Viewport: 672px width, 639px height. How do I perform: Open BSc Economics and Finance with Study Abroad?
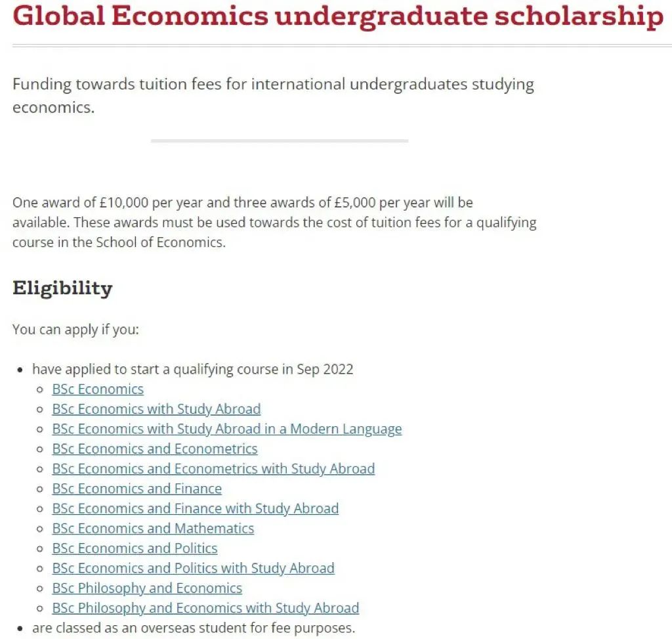pyautogui.click(x=196, y=508)
